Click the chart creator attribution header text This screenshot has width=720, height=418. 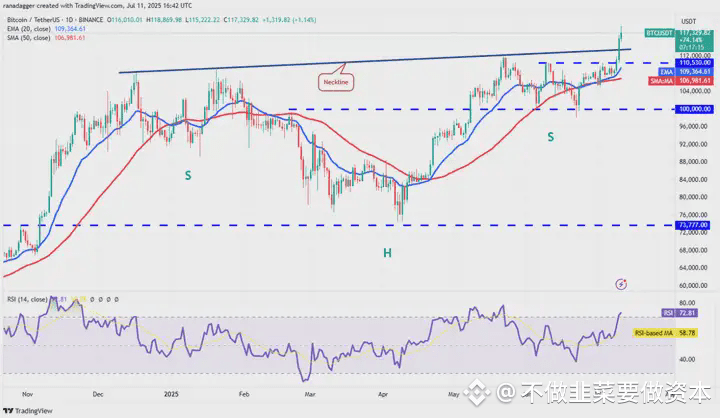click(x=97, y=6)
